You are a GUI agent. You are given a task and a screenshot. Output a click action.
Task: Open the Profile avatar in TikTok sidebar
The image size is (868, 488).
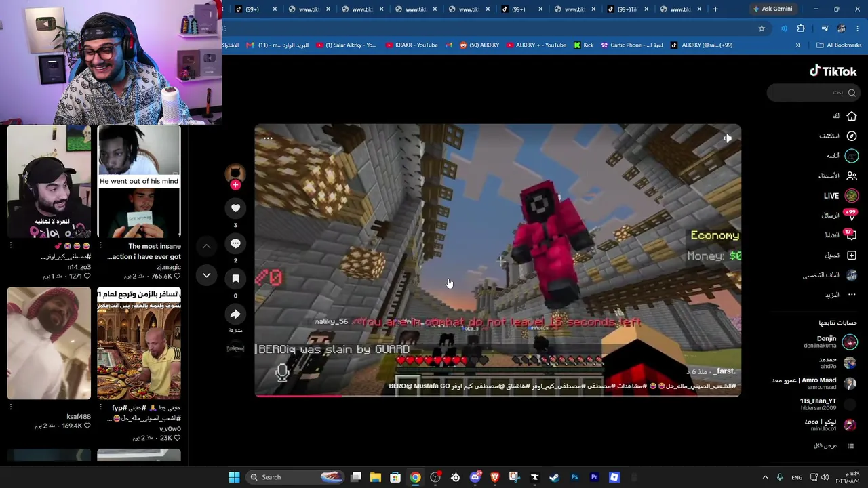852,274
